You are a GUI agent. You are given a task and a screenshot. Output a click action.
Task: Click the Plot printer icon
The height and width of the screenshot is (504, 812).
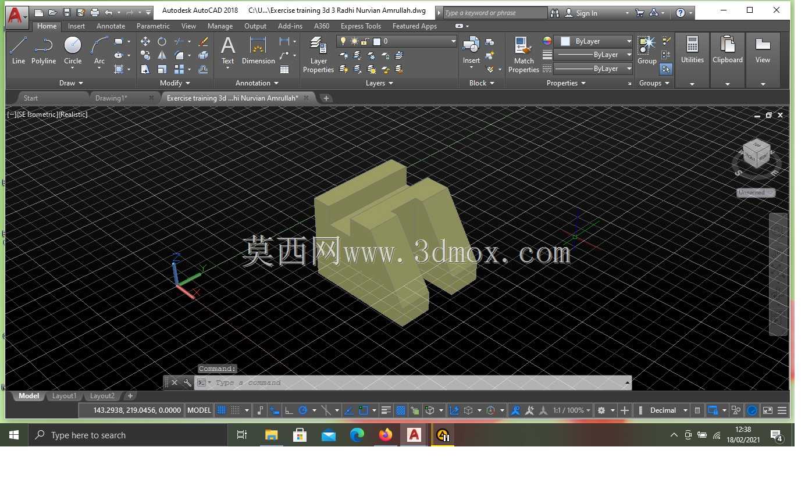pos(95,12)
